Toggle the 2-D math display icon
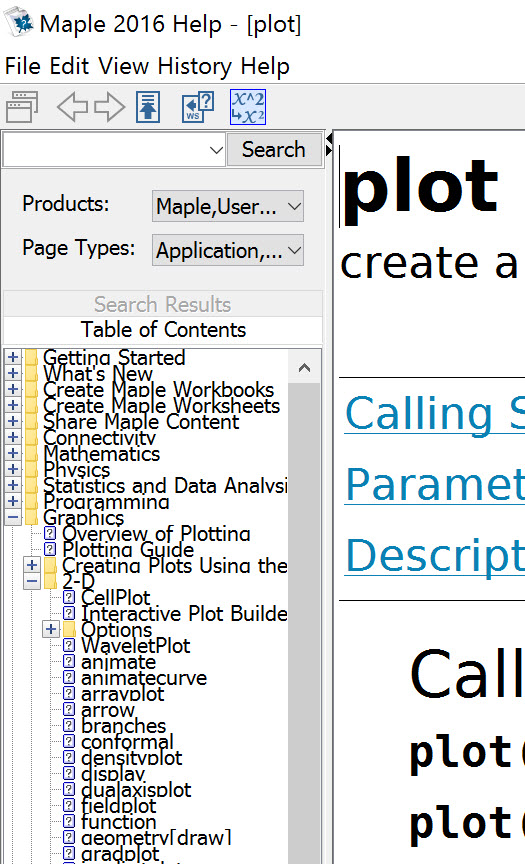Viewport: 525px width, 864px height. pyautogui.click(x=248, y=106)
